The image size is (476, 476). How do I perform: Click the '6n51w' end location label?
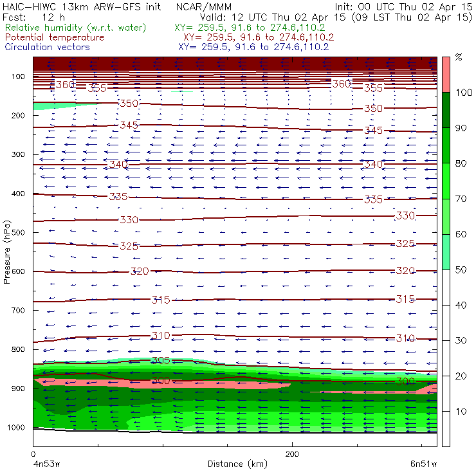click(423, 464)
